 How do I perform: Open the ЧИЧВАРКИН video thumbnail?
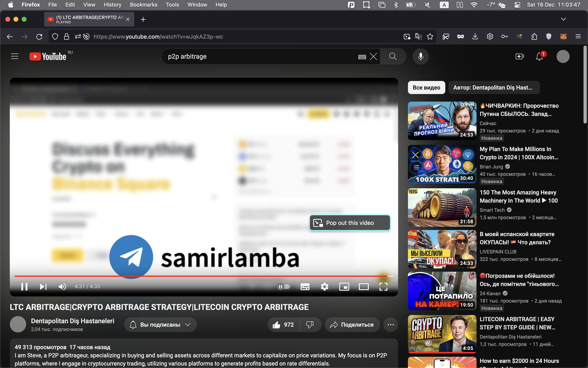(442, 121)
